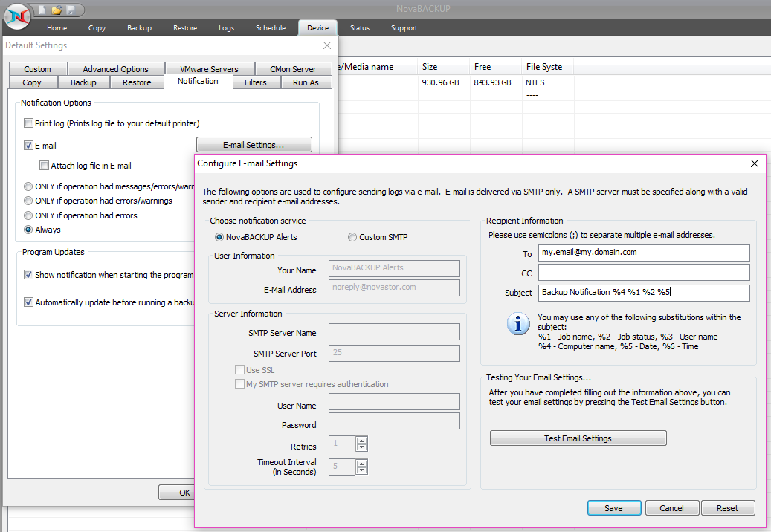Switch to the Restore tab in Default Settings
This screenshot has width=771, height=532.
pos(137,82)
